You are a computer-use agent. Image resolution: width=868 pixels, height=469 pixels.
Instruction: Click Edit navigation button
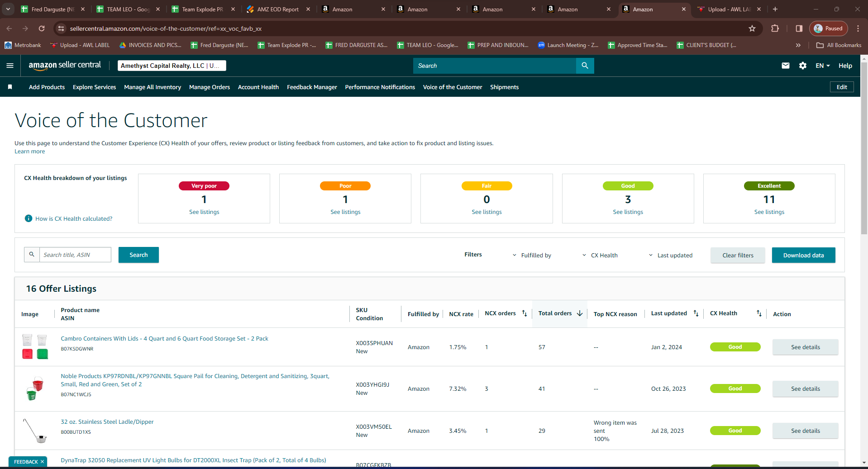tap(842, 87)
